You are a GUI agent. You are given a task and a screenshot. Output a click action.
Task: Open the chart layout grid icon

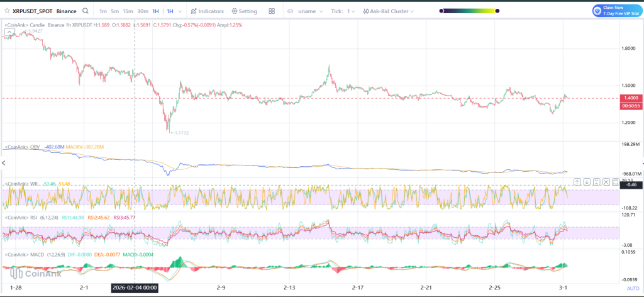pyautogui.click(x=272, y=11)
